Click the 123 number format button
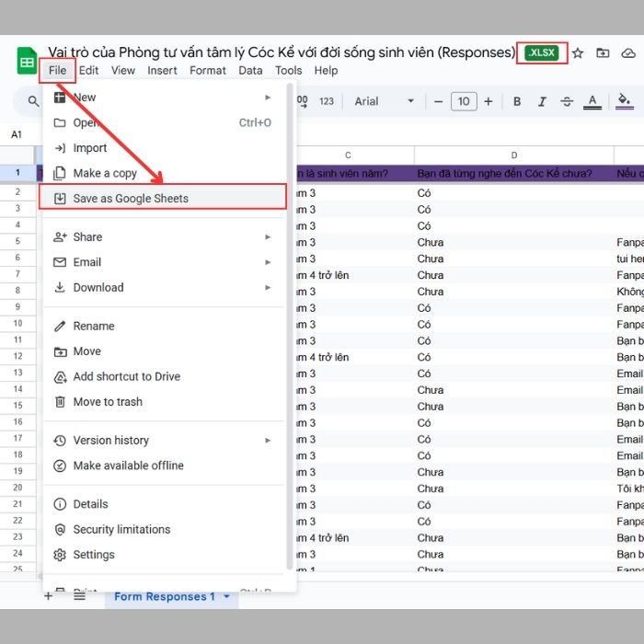644x644 pixels. [x=327, y=101]
